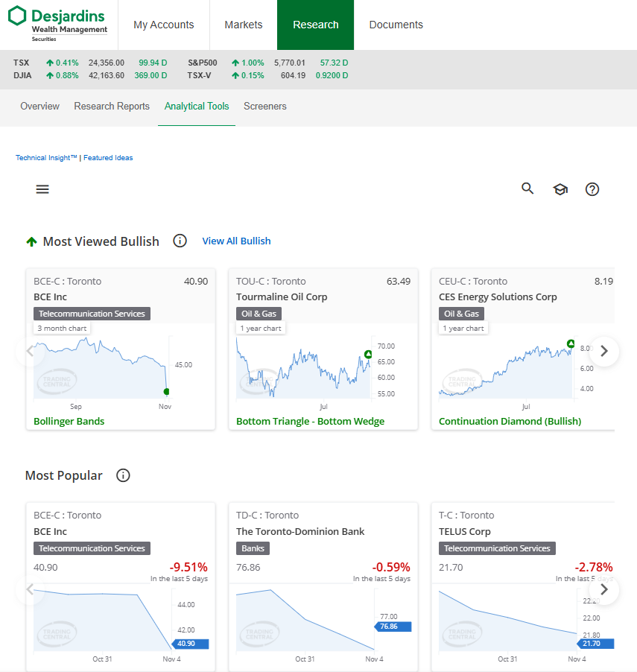This screenshot has width=637, height=672.
Task: Click 76.86 price flag on TD chart
Action: 393,627
